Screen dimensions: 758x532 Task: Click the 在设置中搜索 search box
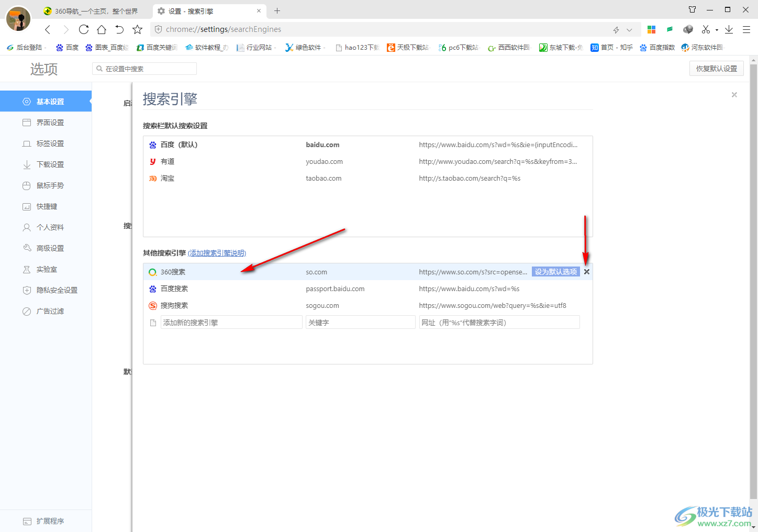point(144,69)
